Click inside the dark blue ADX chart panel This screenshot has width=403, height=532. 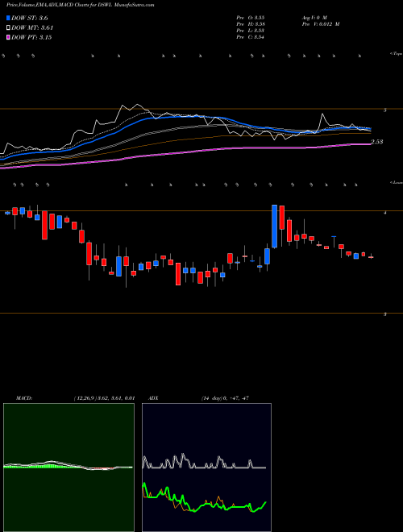click(x=206, y=468)
